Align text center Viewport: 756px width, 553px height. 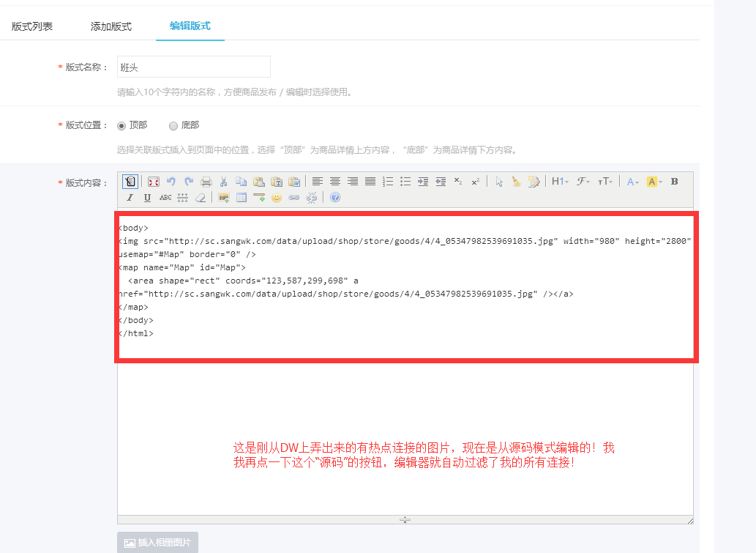335,182
